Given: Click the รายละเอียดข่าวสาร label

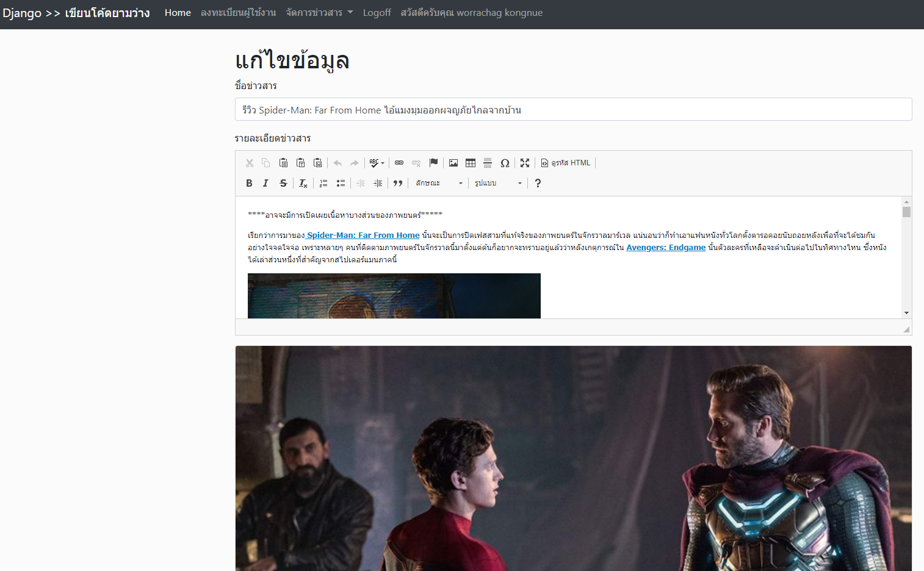Looking at the screenshot, I should (273, 138).
